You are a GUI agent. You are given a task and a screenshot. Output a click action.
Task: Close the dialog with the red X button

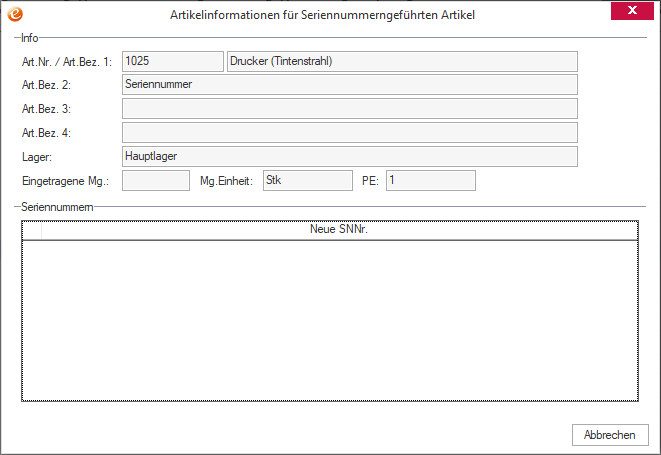632,11
